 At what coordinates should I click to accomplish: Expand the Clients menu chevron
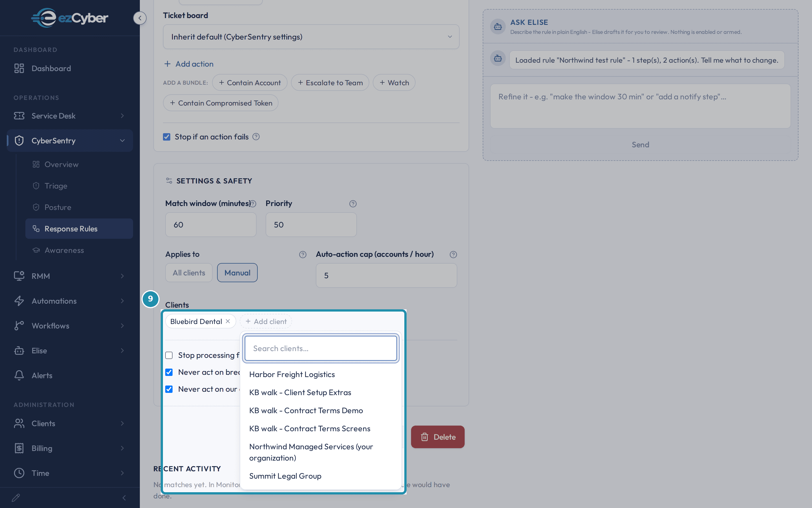point(122,423)
